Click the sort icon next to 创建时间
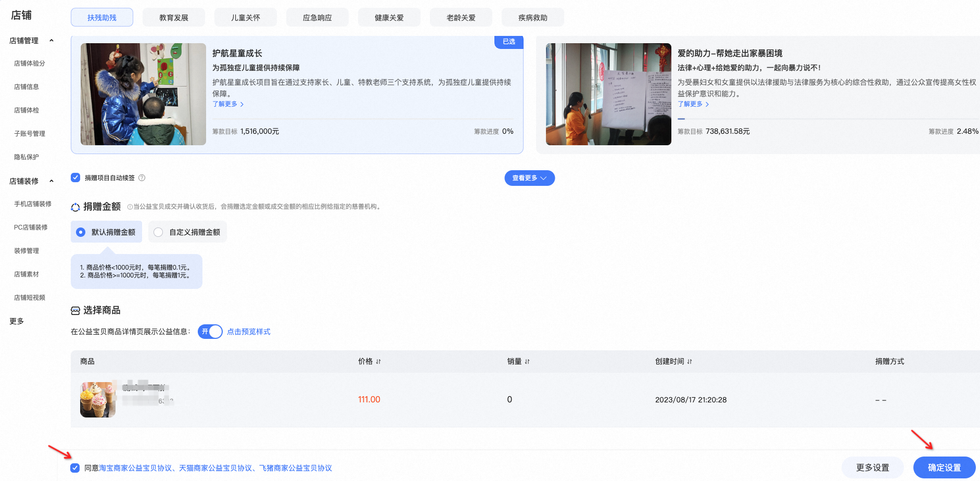 click(x=690, y=361)
